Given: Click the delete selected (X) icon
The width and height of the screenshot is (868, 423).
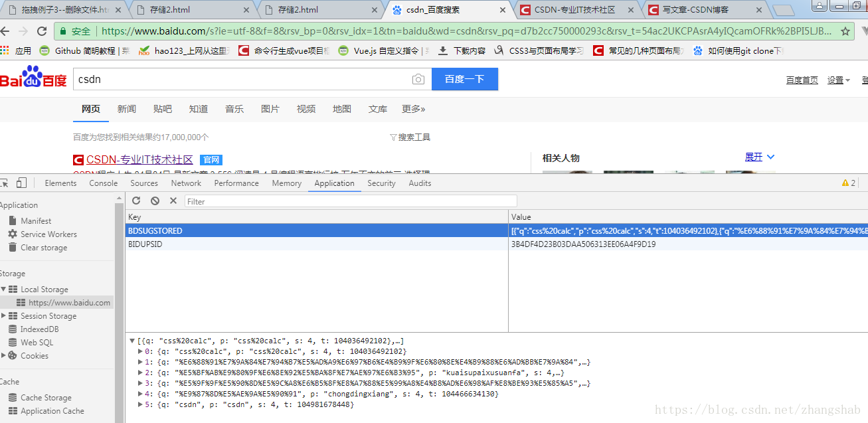Looking at the screenshot, I should tap(173, 201).
